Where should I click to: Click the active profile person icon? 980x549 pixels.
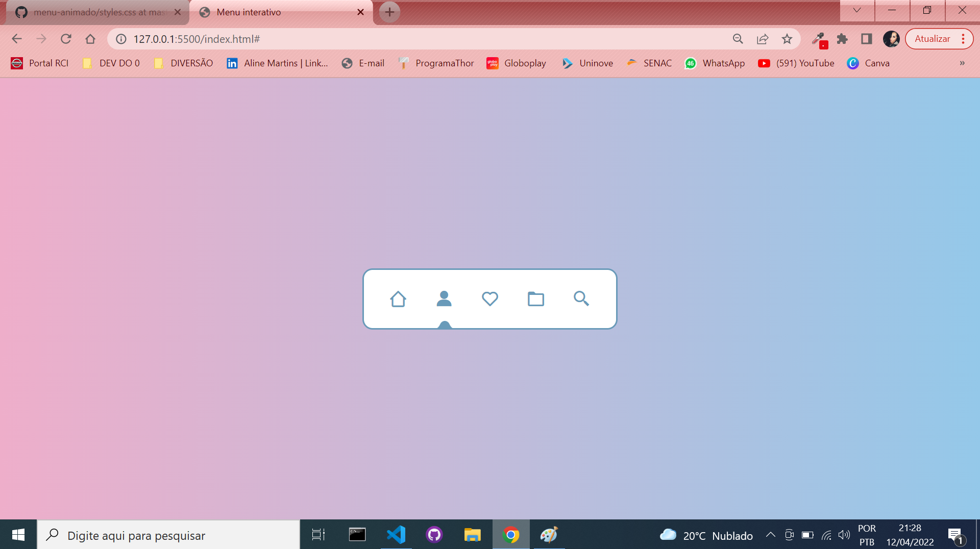pyautogui.click(x=444, y=299)
